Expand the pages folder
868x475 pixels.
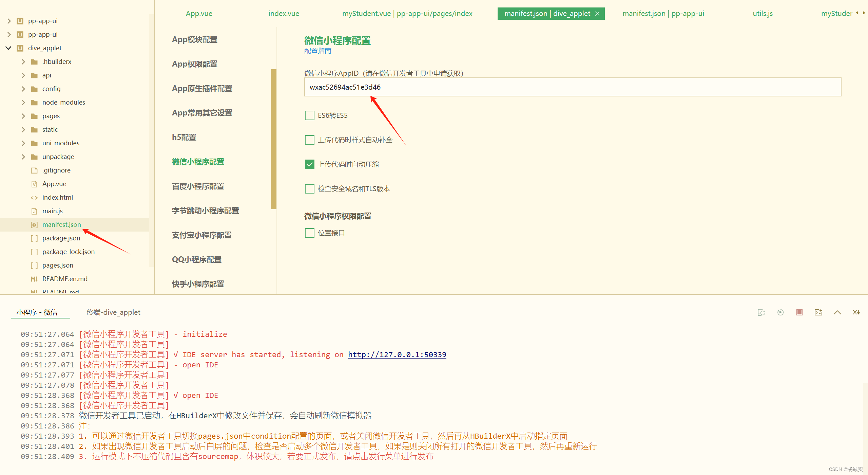click(23, 116)
